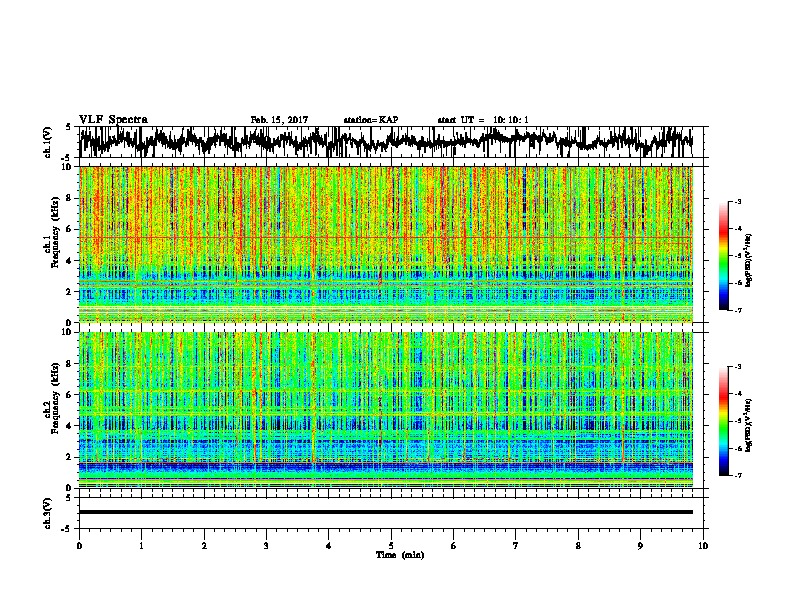Click the "Time (min)" x-axis label

pyautogui.click(x=400, y=555)
